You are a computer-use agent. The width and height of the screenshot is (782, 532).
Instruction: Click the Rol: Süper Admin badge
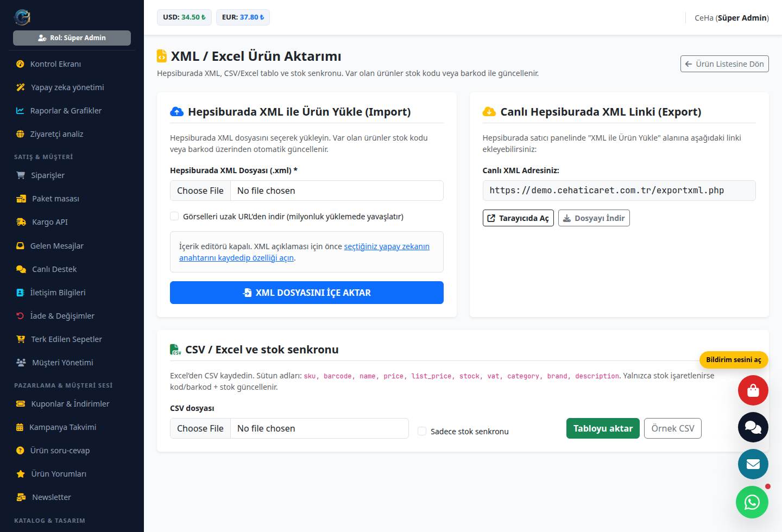tap(72, 38)
